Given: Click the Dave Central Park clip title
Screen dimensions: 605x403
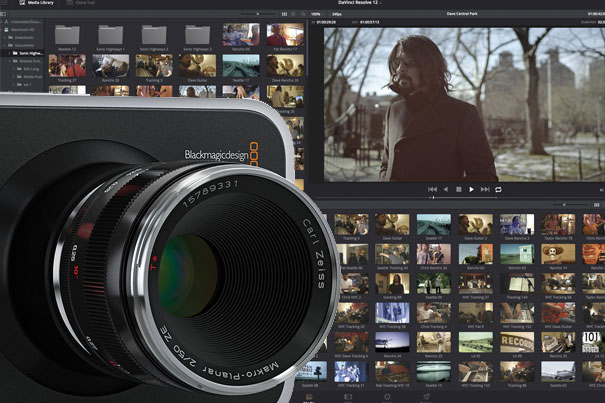Looking at the screenshot, I should click(x=462, y=14).
